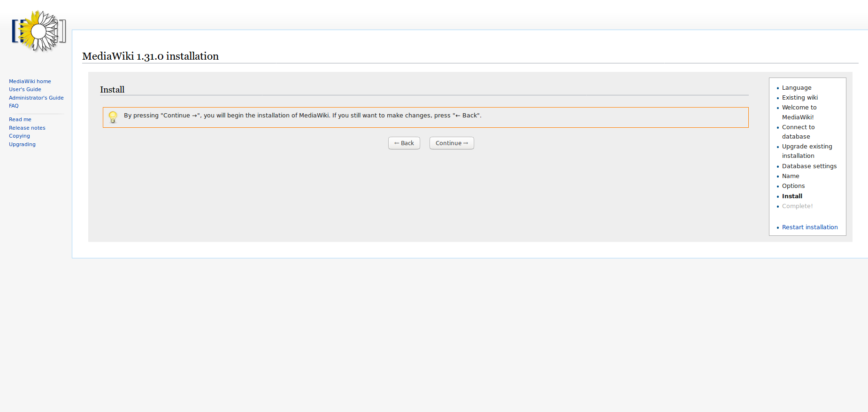Screen dimensions: 868x412
Task: Select the Language step in the list
Action: point(797,88)
